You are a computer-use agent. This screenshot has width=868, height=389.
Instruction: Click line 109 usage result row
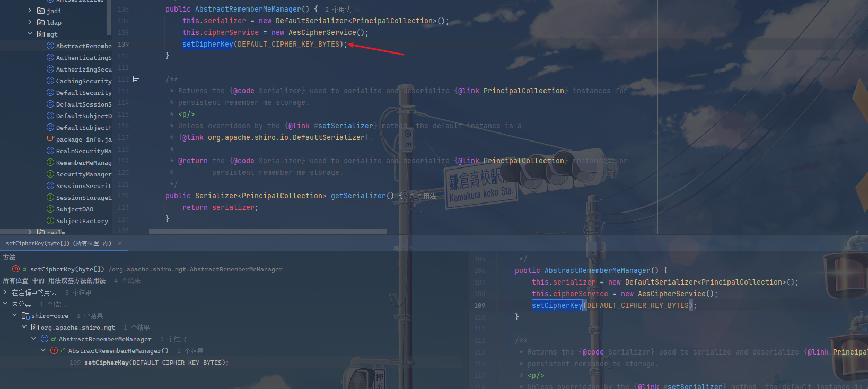pos(149,363)
